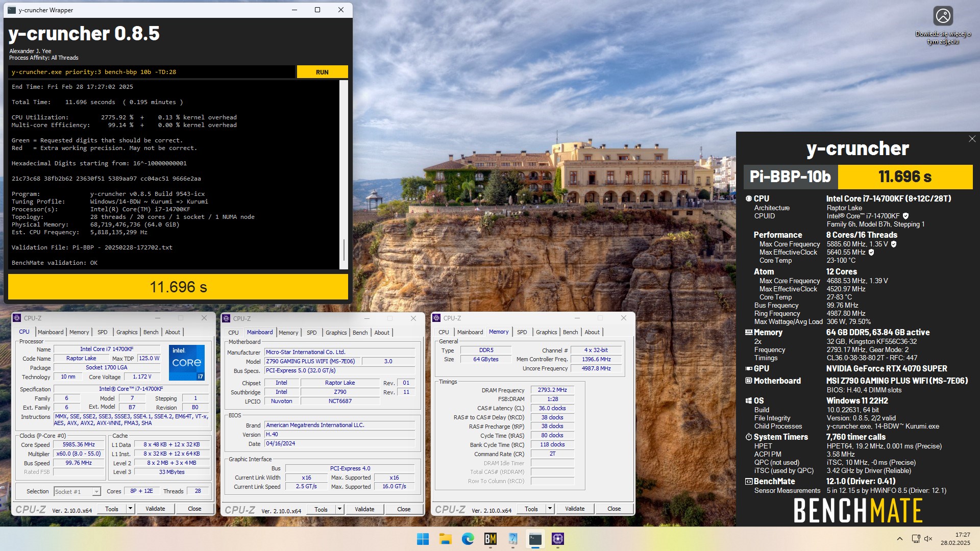Click the Memory module icon in BenchMate panel
Image resolution: width=980 pixels, height=551 pixels.
(748, 332)
